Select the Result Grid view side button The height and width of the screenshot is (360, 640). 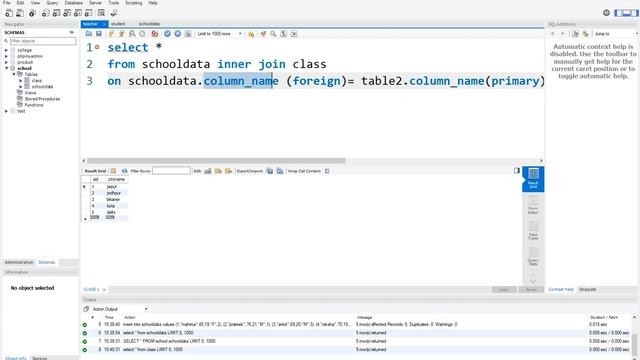point(533,179)
